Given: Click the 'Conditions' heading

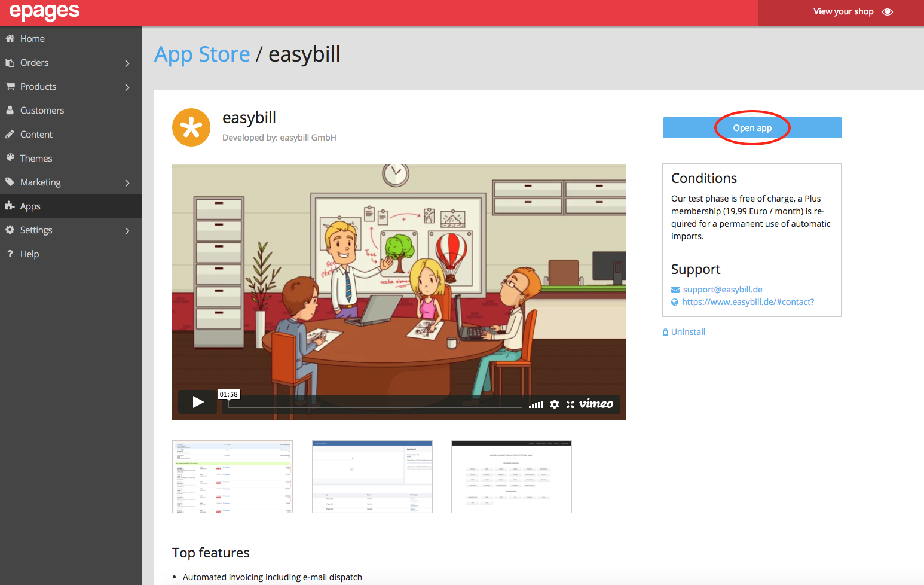Looking at the screenshot, I should point(704,178).
